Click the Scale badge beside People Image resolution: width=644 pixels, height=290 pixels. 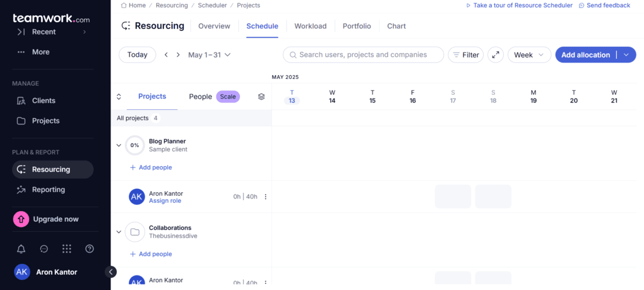(x=228, y=97)
